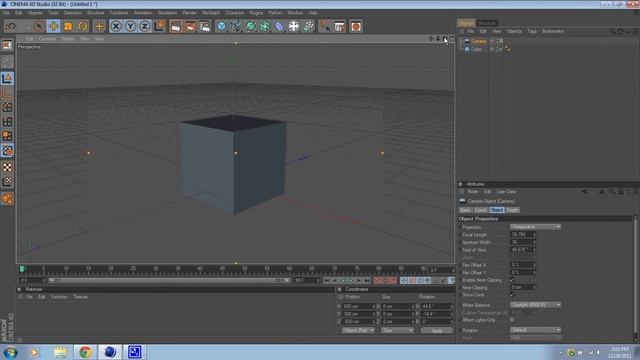Click the yellow plus recent-tool icon
Screen dimensions: 640x360
pos(99,26)
